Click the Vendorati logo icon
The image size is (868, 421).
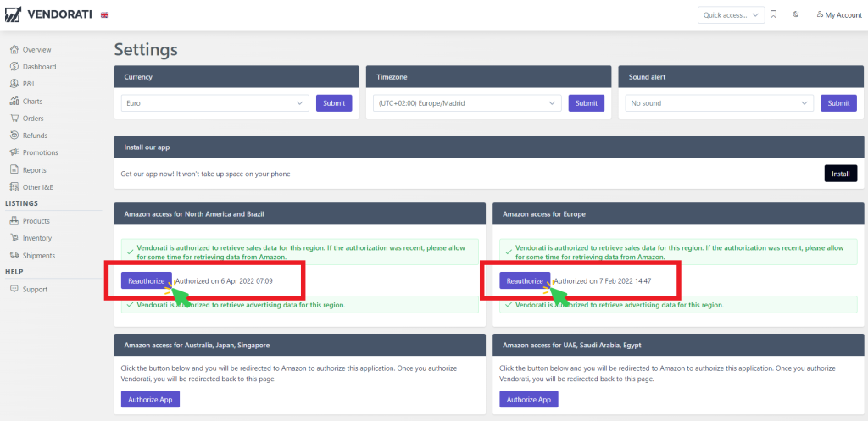point(13,14)
